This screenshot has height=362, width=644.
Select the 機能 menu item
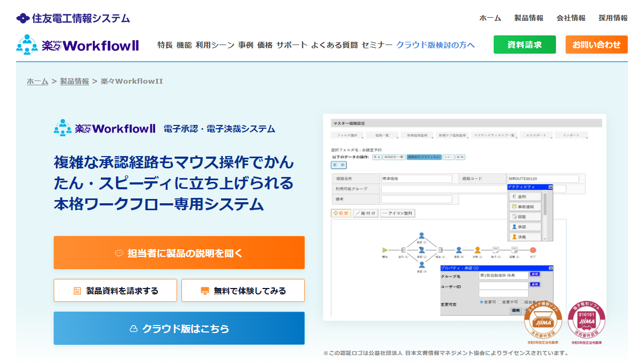(x=184, y=45)
